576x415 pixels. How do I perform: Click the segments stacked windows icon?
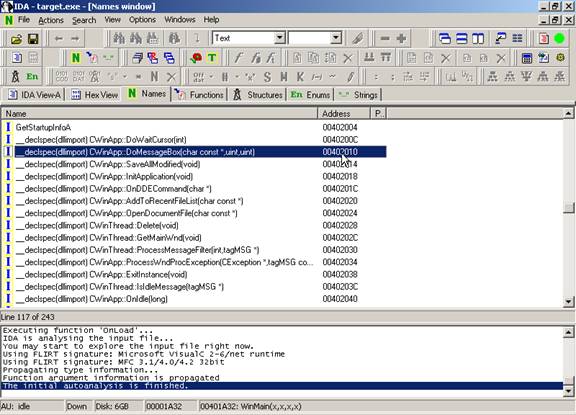pyautogui.click(x=137, y=58)
